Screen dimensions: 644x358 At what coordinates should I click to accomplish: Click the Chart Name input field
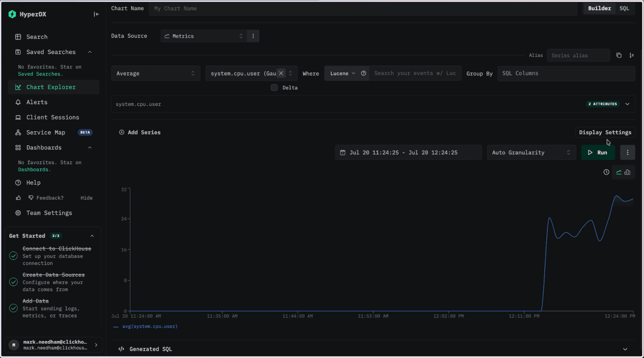[x=363, y=9]
